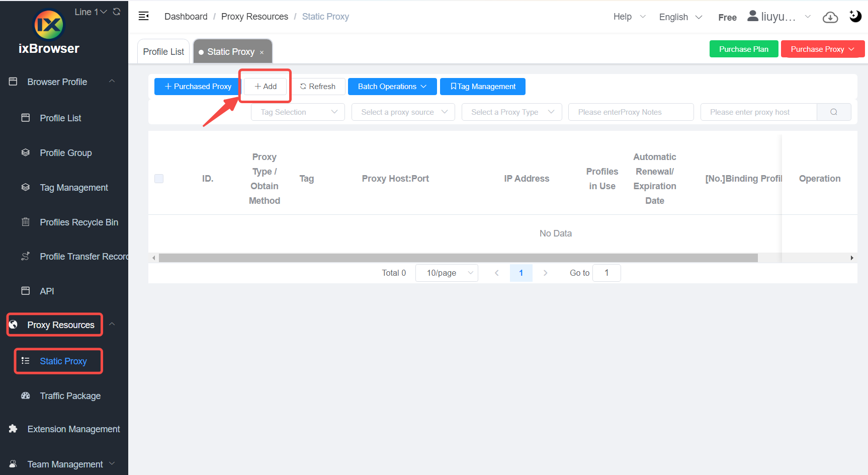Image resolution: width=868 pixels, height=475 pixels.
Task: Click the line refresh icon beside Line 1
Action: (117, 12)
